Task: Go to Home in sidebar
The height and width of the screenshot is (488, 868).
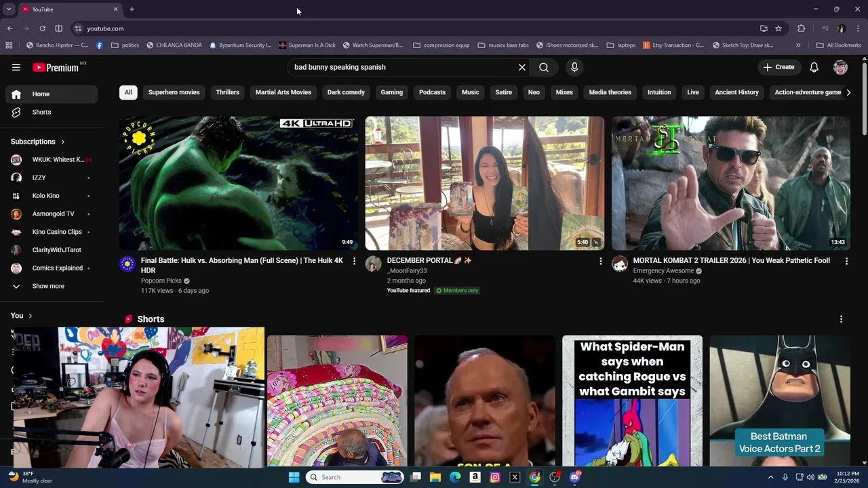Action: click(x=52, y=94)
